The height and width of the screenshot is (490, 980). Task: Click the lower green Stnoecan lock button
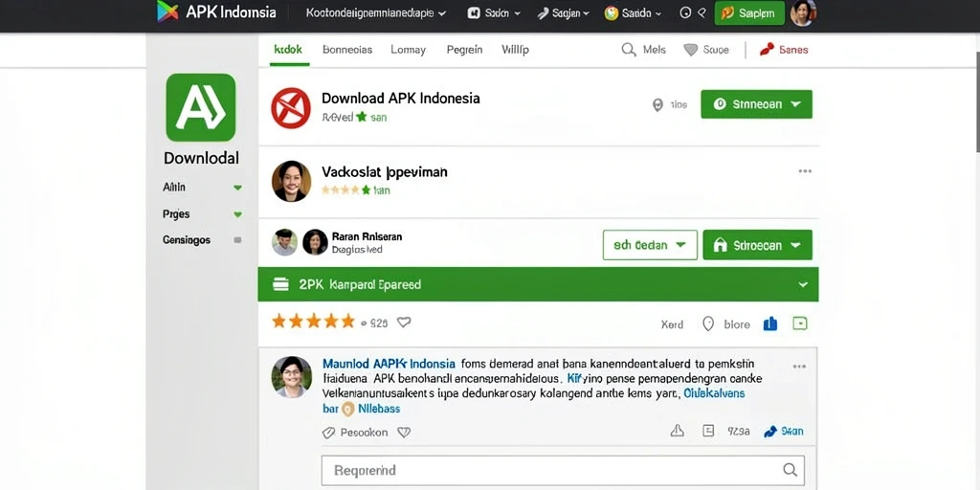pyautogui.click(x=758, y=245)
